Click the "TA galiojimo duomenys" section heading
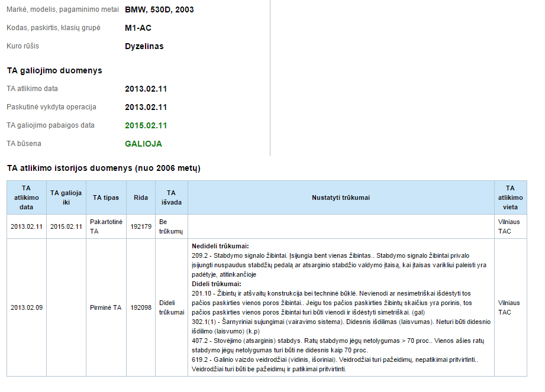545x392 pixels. click(x=54, y=70)
